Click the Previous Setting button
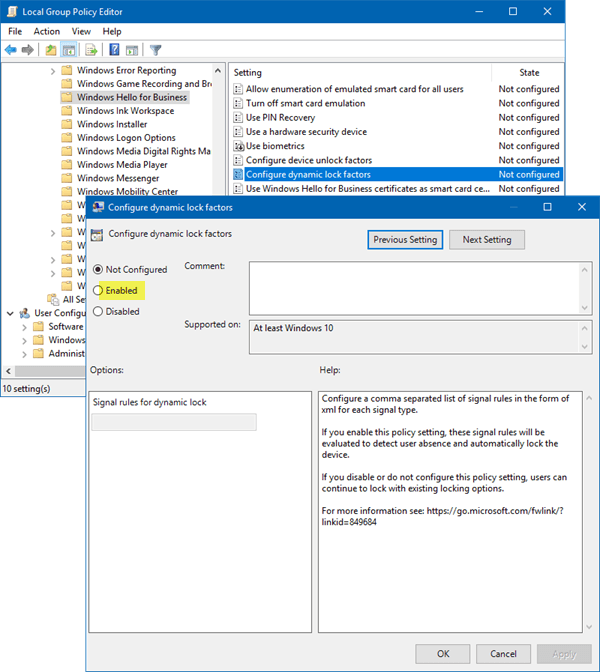 [405, 240]
